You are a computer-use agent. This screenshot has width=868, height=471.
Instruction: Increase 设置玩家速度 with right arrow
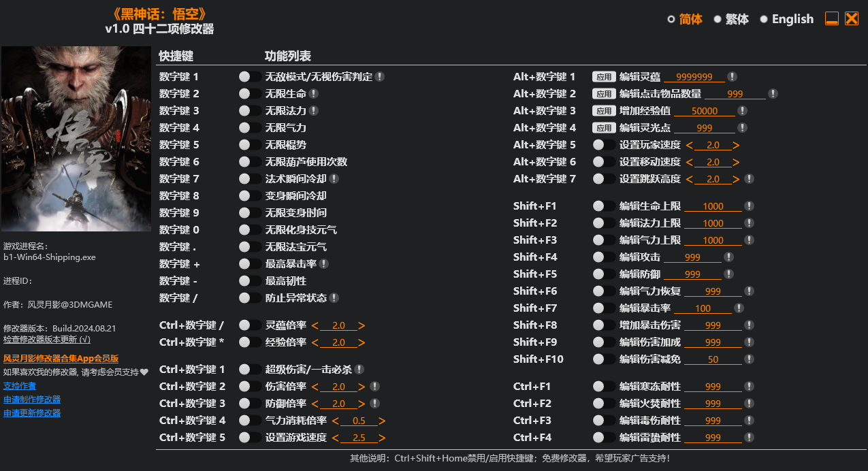[736, 144]
